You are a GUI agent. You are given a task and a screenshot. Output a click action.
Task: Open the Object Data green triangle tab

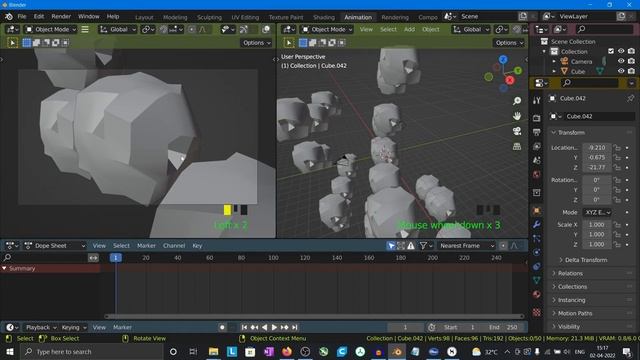(x=537, y=280)
